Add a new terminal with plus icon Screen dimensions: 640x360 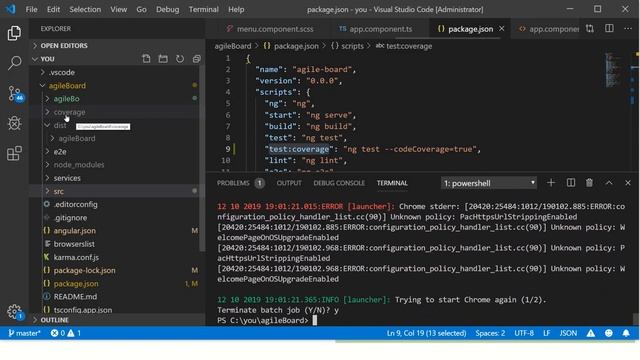click(x=551, y=183)
